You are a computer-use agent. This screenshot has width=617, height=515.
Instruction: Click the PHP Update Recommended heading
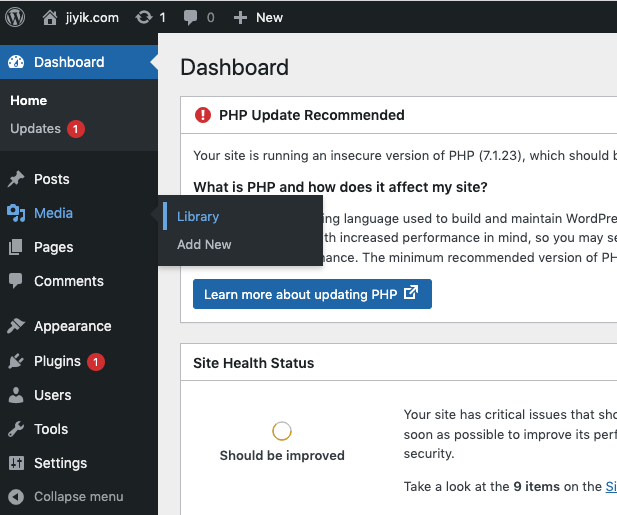point(312,115)
